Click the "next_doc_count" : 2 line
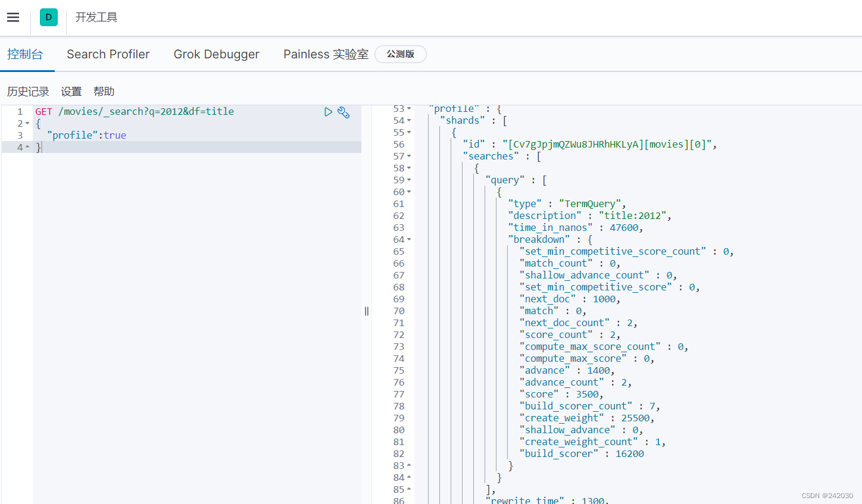862x504 pixels. coord(578,323)
